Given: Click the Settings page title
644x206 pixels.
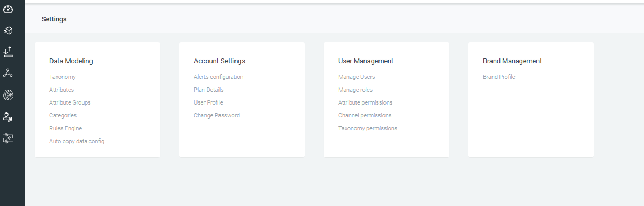Looking at the screenshot, I should pos(54,19).
